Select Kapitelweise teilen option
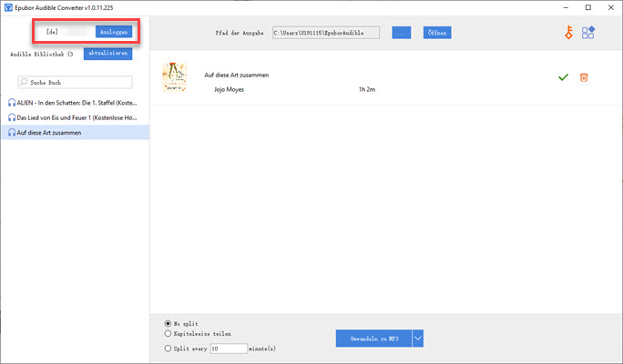The image size is (623, 364). [168, 333]
